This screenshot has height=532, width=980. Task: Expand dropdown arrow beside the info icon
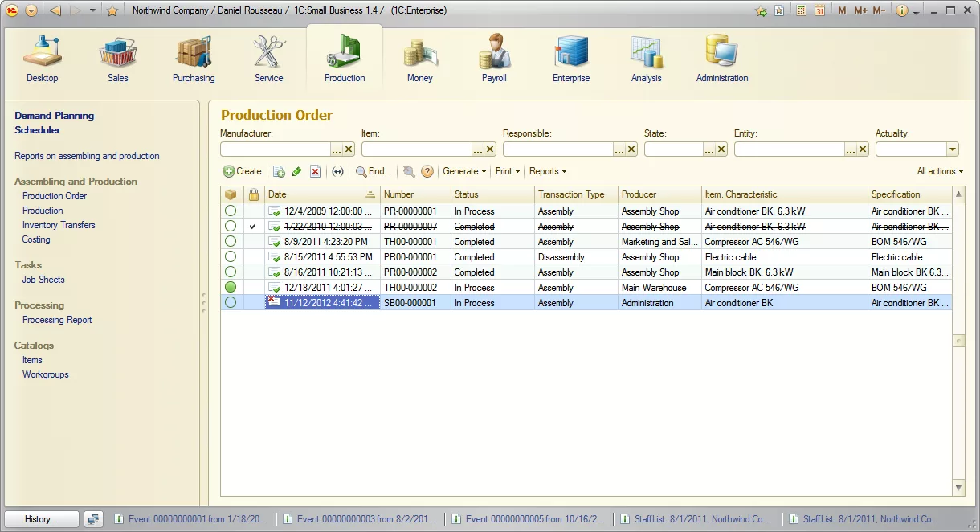coord(917,11)
